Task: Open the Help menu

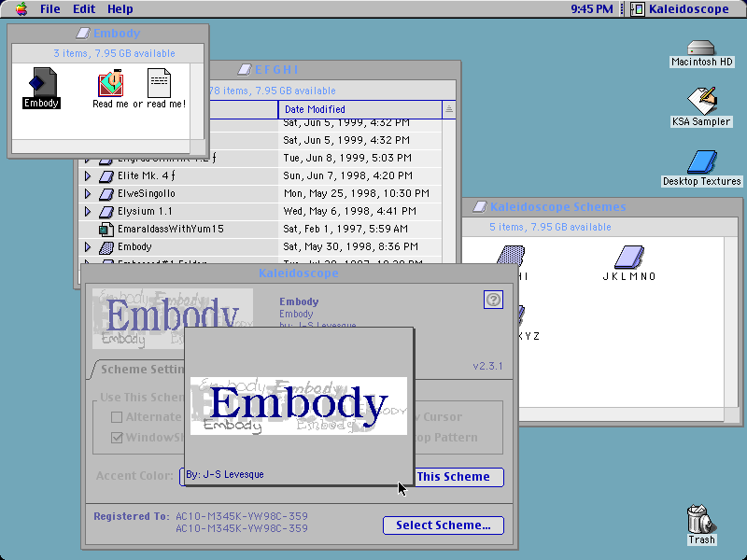Action: pyautogui.click(x=120, y=9)
